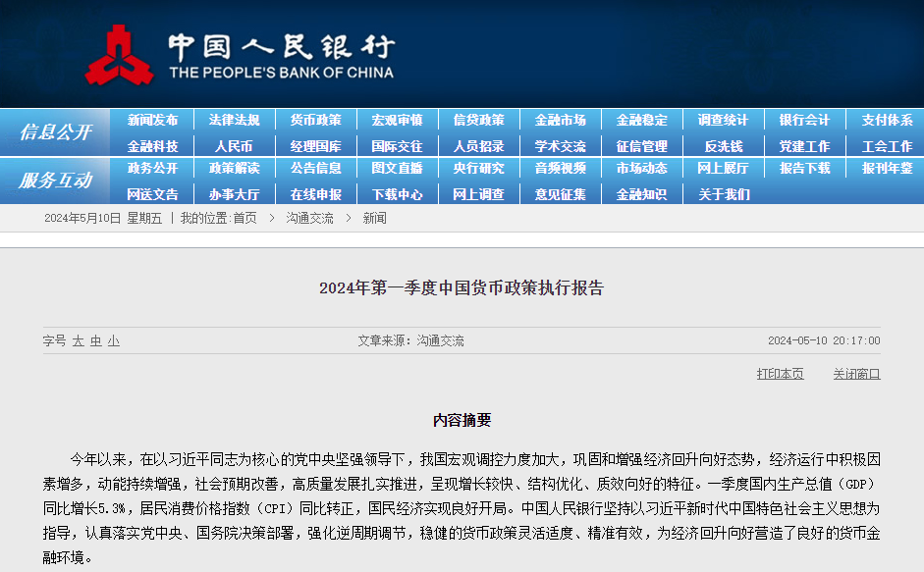
Task: Click the 内容摘要 heading
Action: [462, 420]
